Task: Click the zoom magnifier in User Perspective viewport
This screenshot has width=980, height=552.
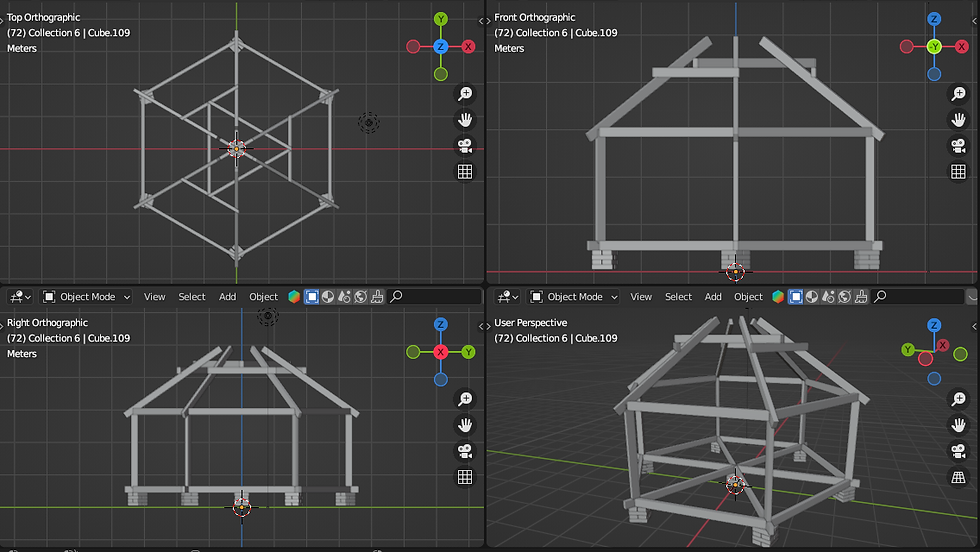Action: tap(958, 399)
